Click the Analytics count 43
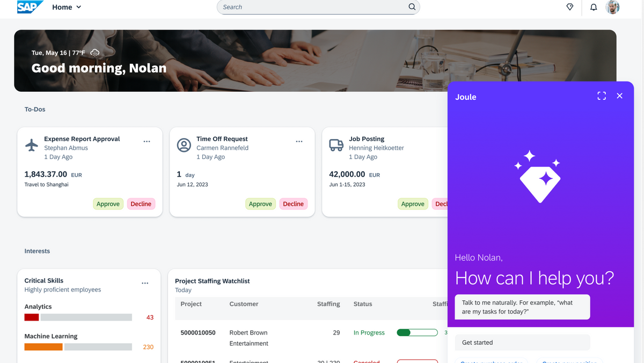This screenshot has height=363, width=644. pos(150,317)
